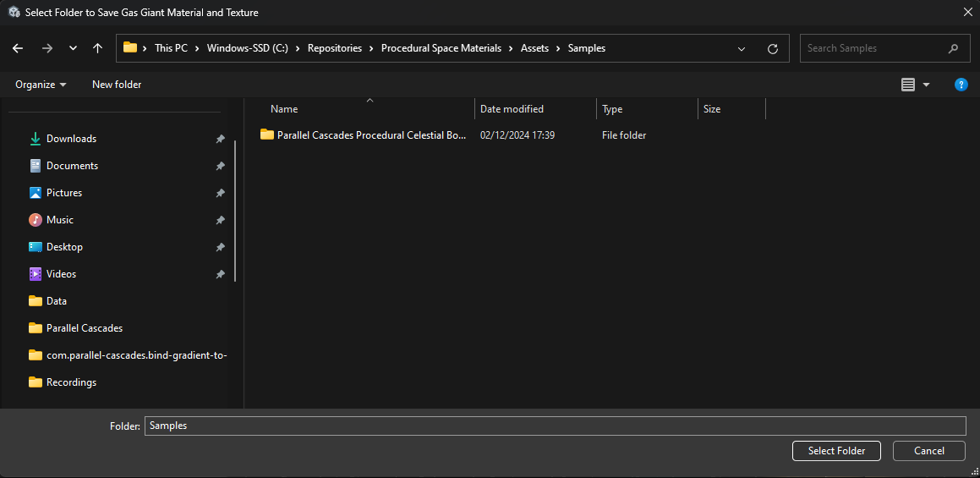Unpin Desktop from quick access
Viewport: 980px width, 478px height.
coord(220,247)
